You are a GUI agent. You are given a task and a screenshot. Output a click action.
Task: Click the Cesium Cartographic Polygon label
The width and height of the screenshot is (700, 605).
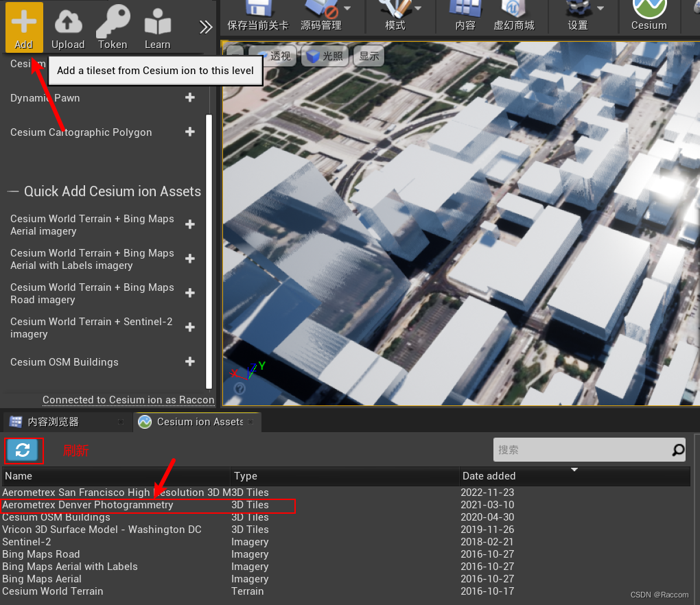(81, 132)
